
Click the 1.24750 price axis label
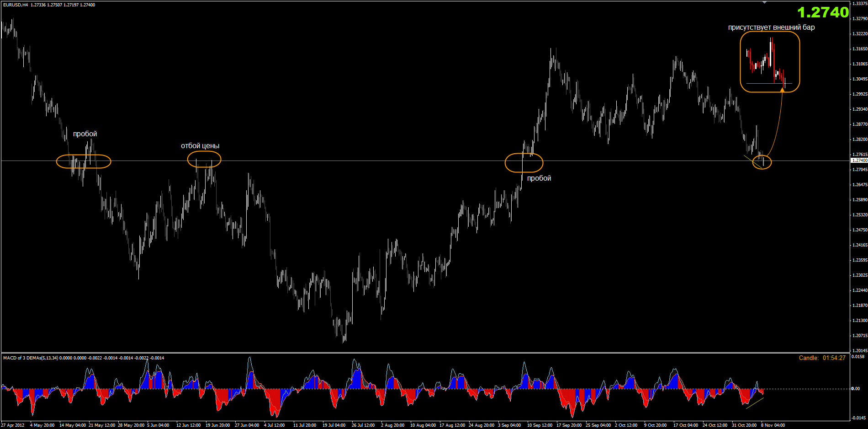click(860, 230)
